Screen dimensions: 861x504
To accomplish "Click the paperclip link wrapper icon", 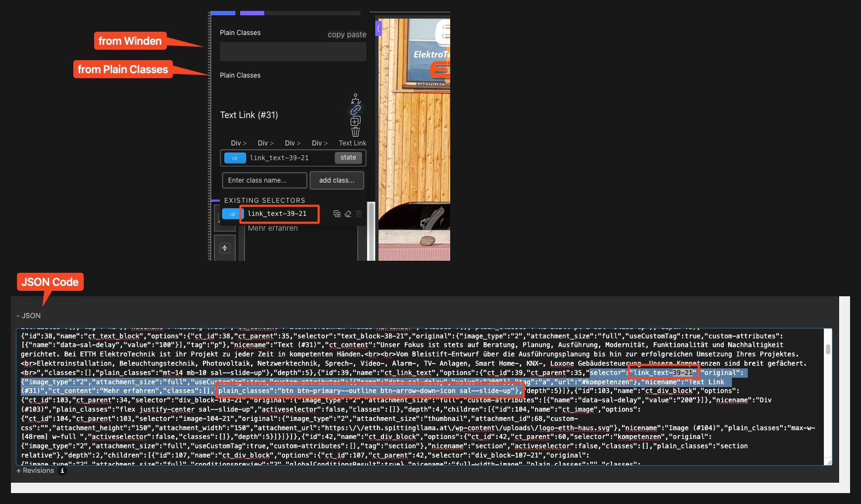I will click(x=356, y=110).
